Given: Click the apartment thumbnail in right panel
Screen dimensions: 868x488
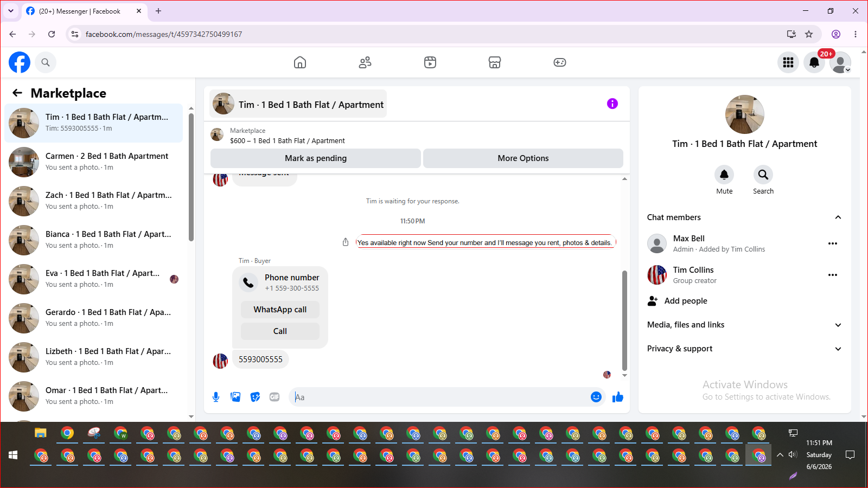Looking at the screenshot, I should pyautogui.click(x=745, y=114).
